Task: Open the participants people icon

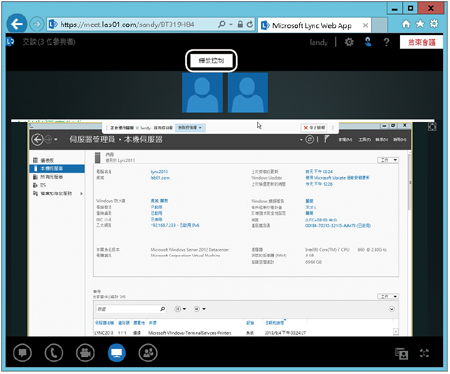Action: coord(148,353)
